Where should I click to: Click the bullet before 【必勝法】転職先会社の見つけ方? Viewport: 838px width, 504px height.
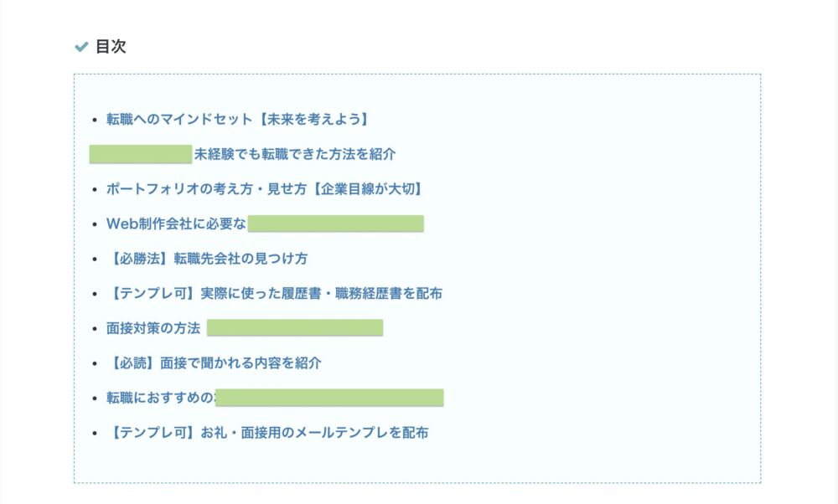95,259
